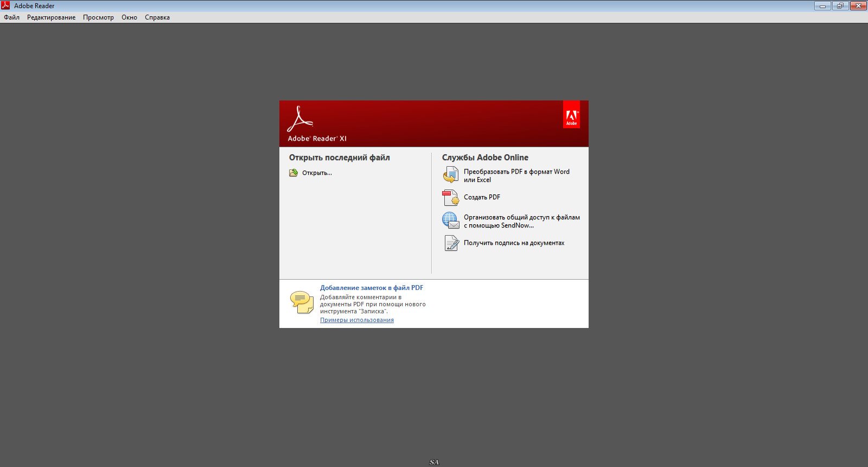Click the yellow sticky note comment icon

[x=302, y=302]
